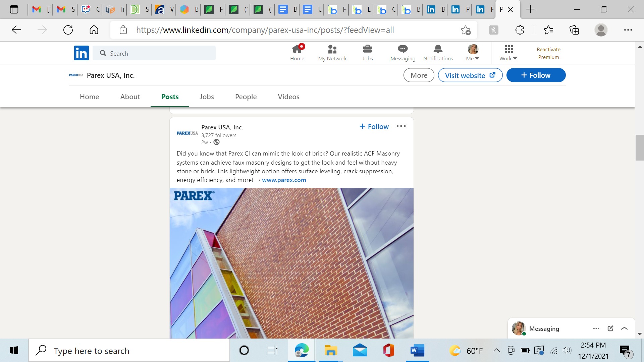644x362 pixels.
Task: Focus the LinkedIn search field
Action: click(x=154, y=53)
